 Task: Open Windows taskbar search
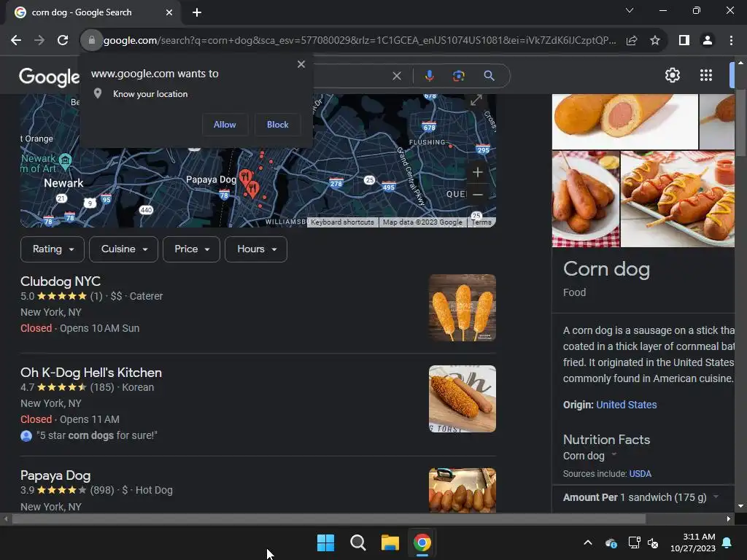357,542
